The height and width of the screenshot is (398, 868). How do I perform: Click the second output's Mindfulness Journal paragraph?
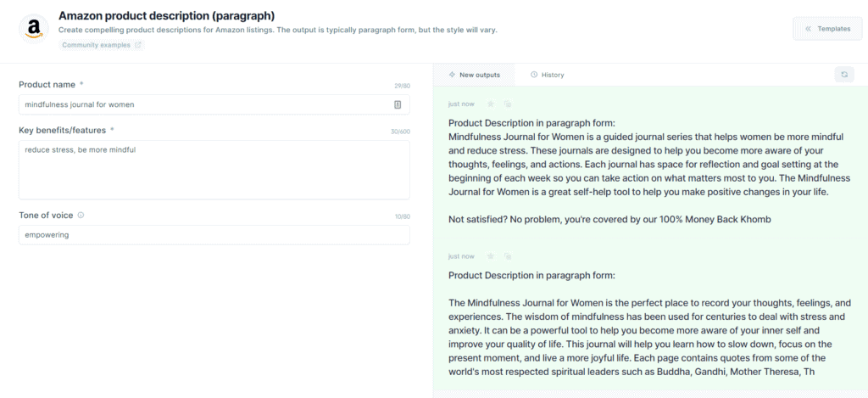pyautogui.click(x=649, y=337)
